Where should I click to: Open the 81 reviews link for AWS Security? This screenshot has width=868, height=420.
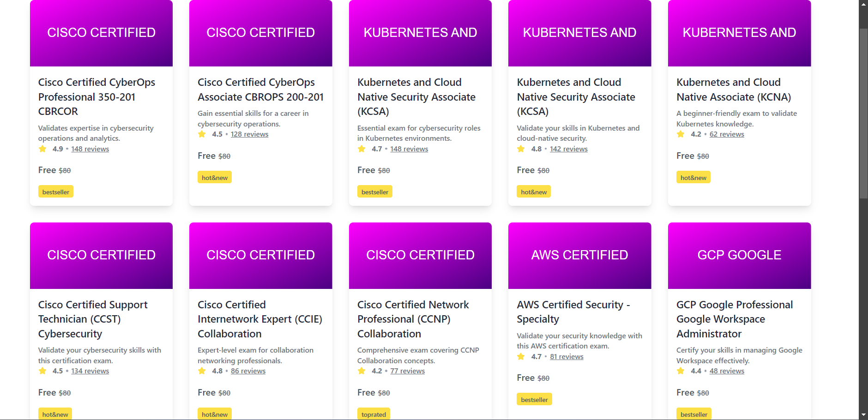pyautogui.click(x=567, y=356)
